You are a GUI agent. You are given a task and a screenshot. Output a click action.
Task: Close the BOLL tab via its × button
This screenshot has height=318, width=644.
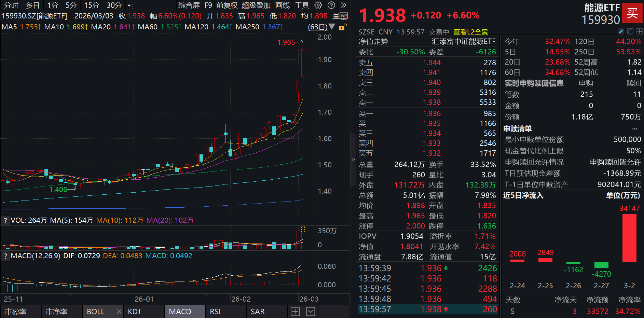tap(119, 311)
